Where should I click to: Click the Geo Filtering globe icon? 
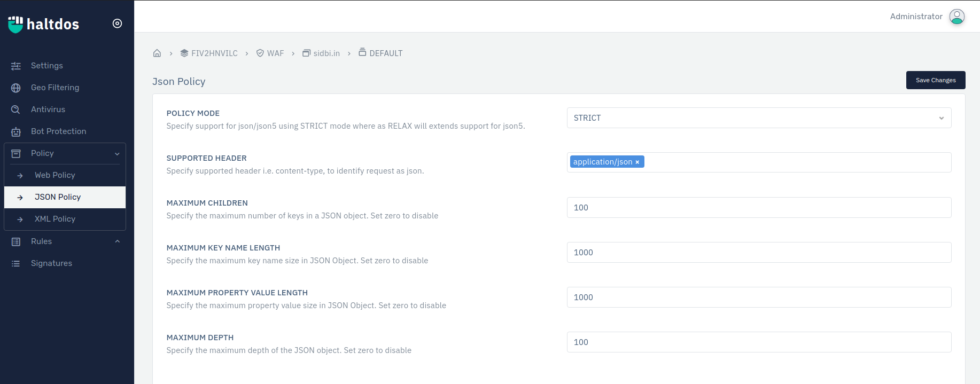click(16, 88)
